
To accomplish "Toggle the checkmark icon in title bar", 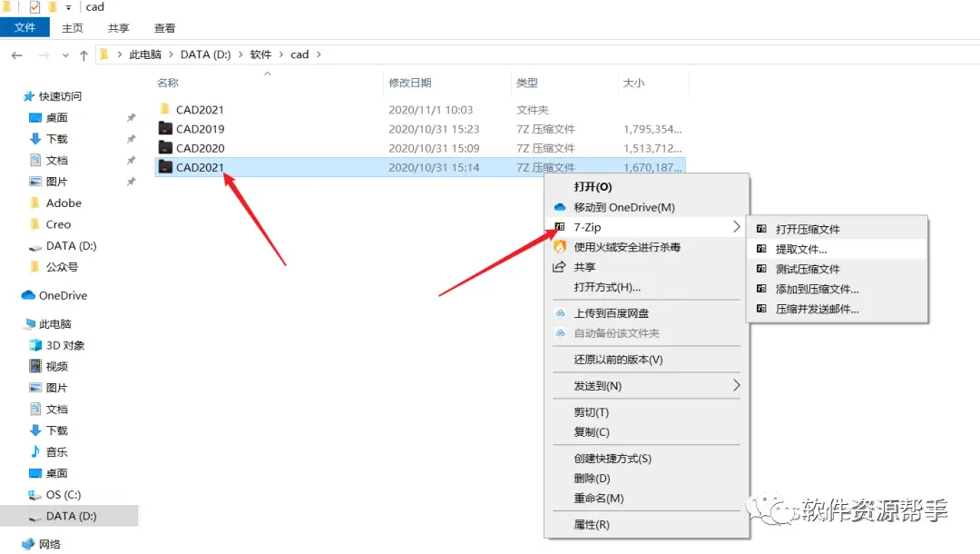I will (35, 7).
